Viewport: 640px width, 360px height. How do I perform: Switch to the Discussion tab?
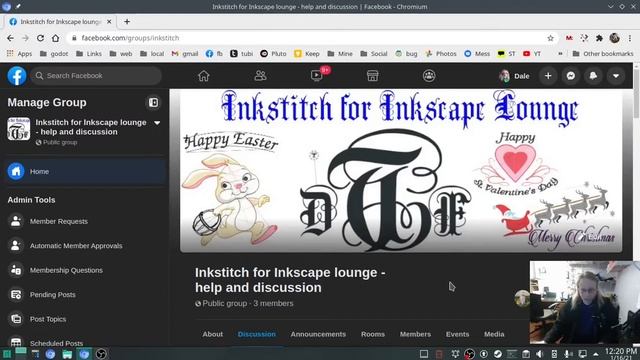click(257, 334)
